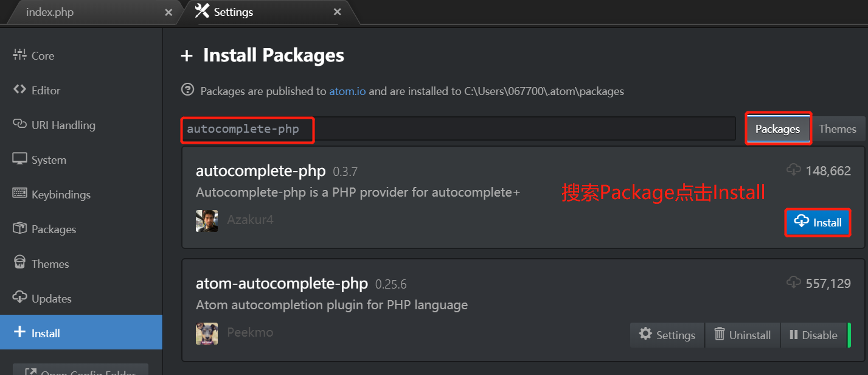Screen dimensions: 868x375
Task: Open the Editor settings section
Action: click(x=46, y=90)
